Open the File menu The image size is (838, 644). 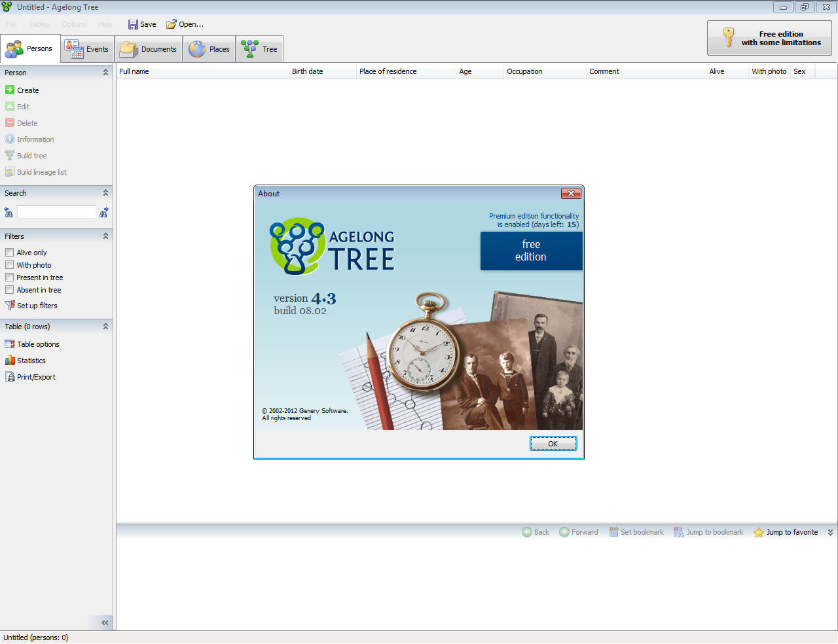(12, 24)
